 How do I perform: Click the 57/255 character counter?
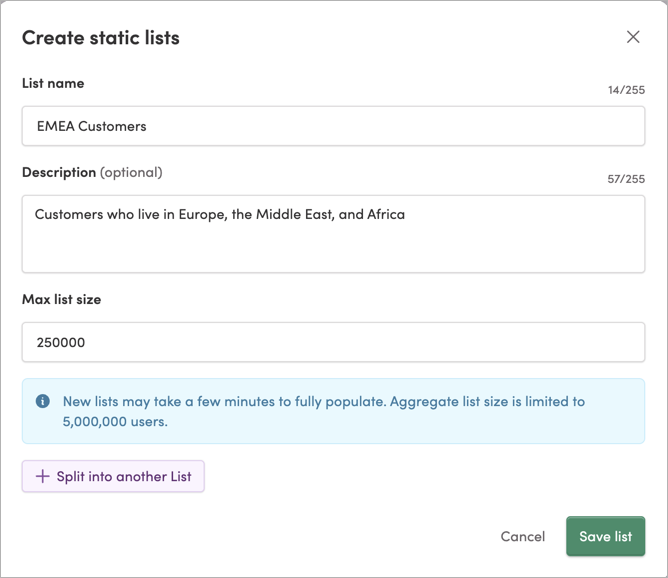click(x=626, y=179)
